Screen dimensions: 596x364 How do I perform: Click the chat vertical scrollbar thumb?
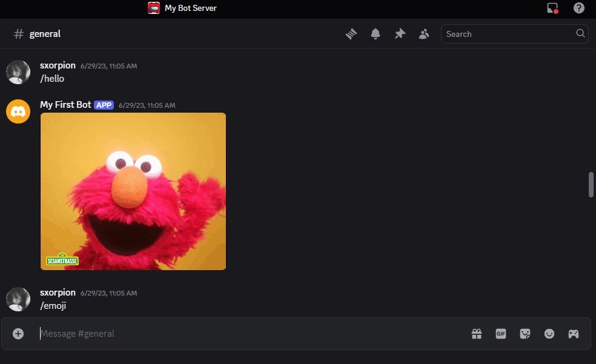[591, 185]
